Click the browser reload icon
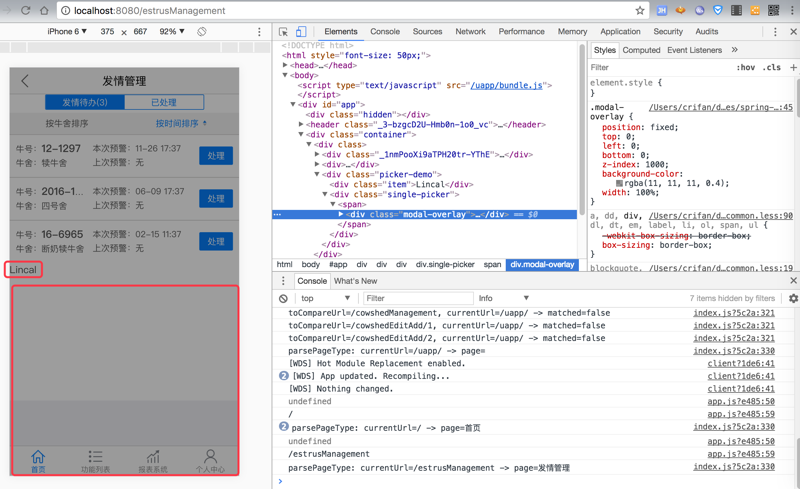 [26, 11]
